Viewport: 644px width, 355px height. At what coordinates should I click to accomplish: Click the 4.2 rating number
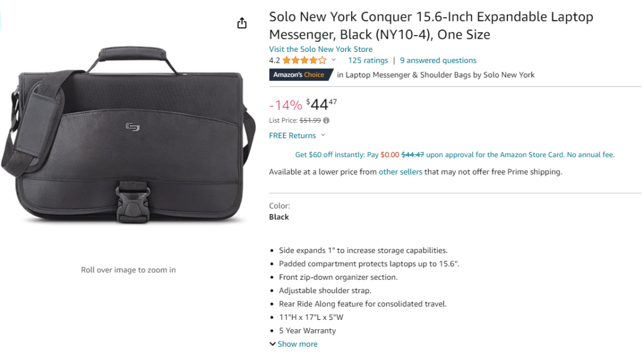coord(274,60)
